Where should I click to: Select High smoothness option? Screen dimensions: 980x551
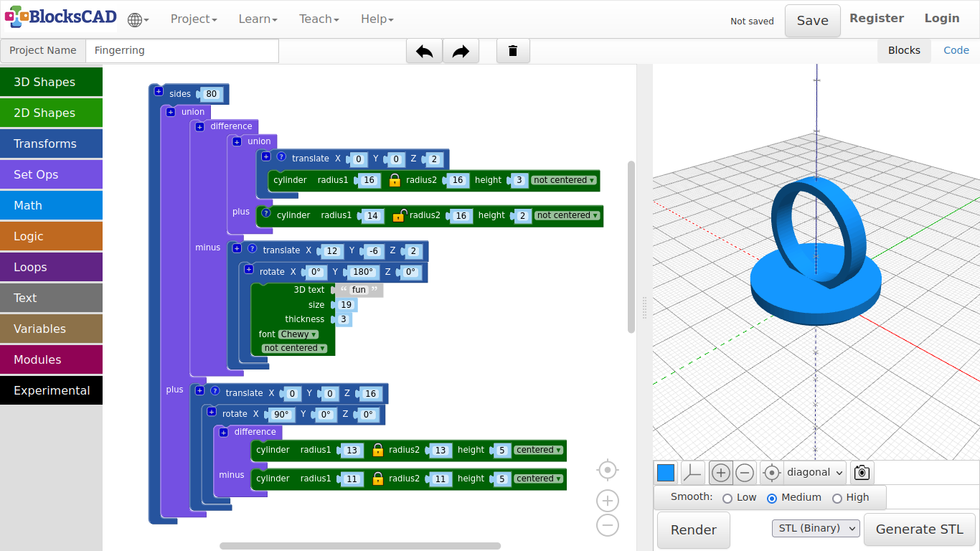click(x=837, y=498)
